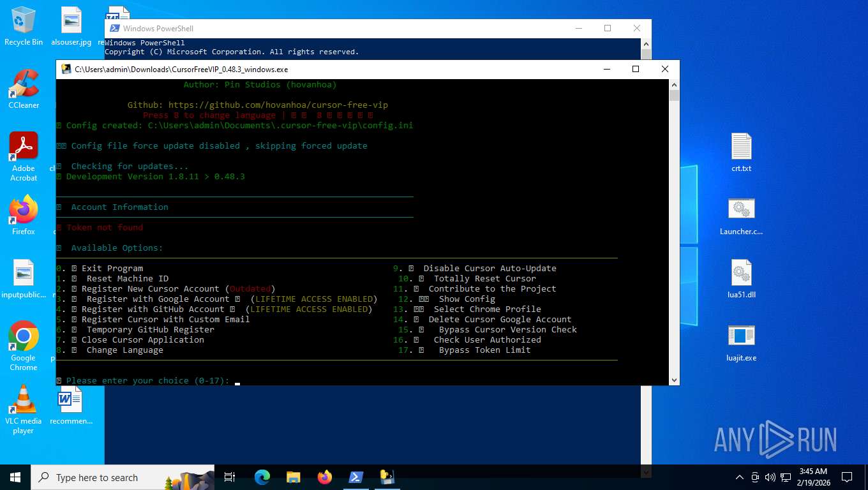
Task: Click the GitHub URL text in console
Action: [x=278, y=105]
